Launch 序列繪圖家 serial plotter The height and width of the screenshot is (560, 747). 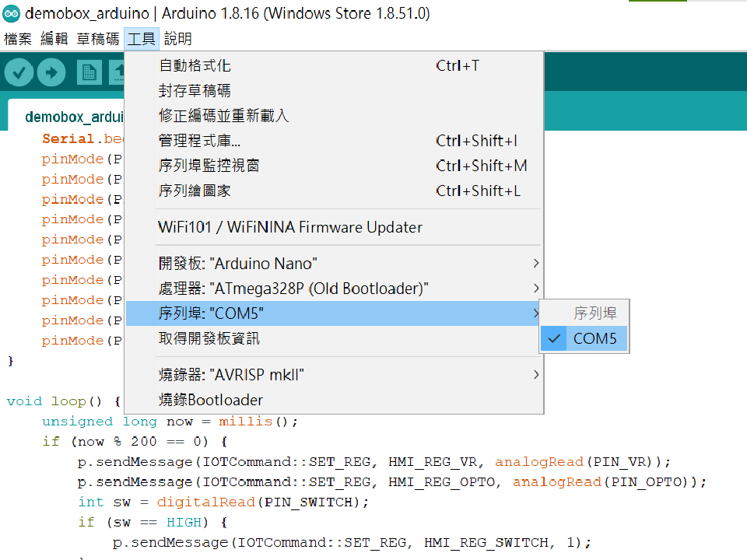click(195, 191)
